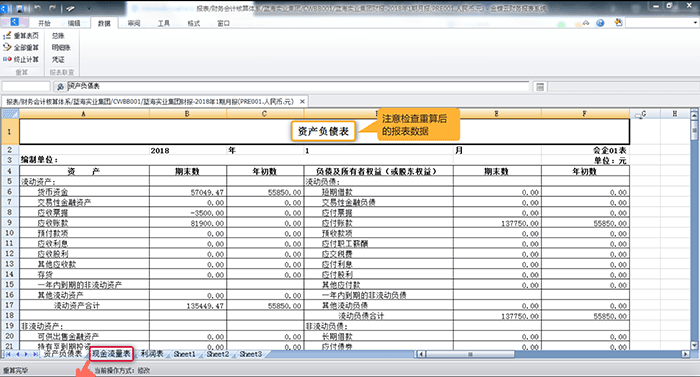Click the blue help icon in ribbon
700x377 pixels.
coord(600,23)
